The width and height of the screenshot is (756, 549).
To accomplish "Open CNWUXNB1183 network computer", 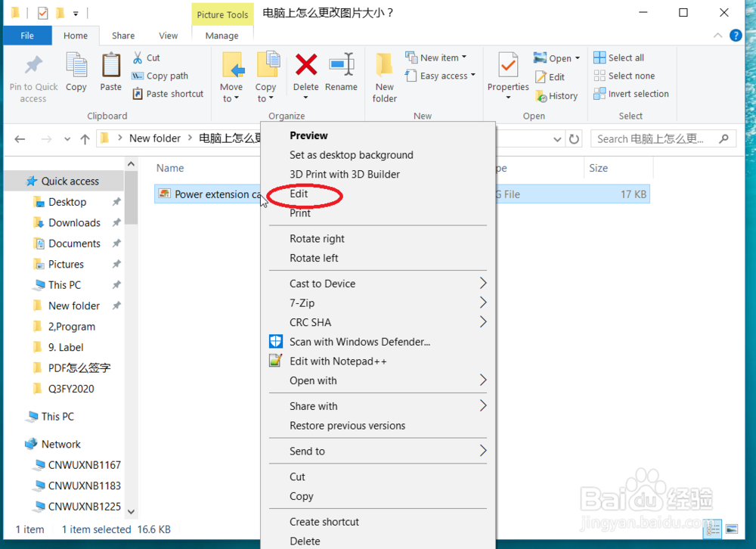I will (85, 485).
